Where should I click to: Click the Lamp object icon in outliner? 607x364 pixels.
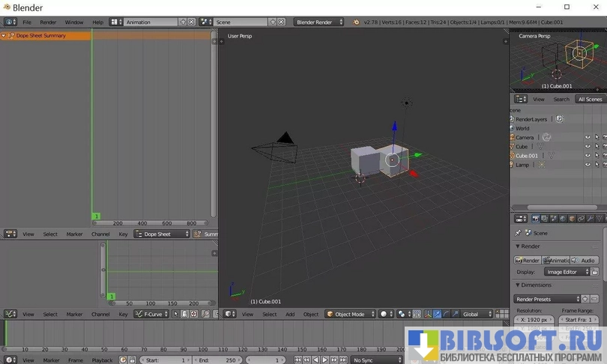511,165
